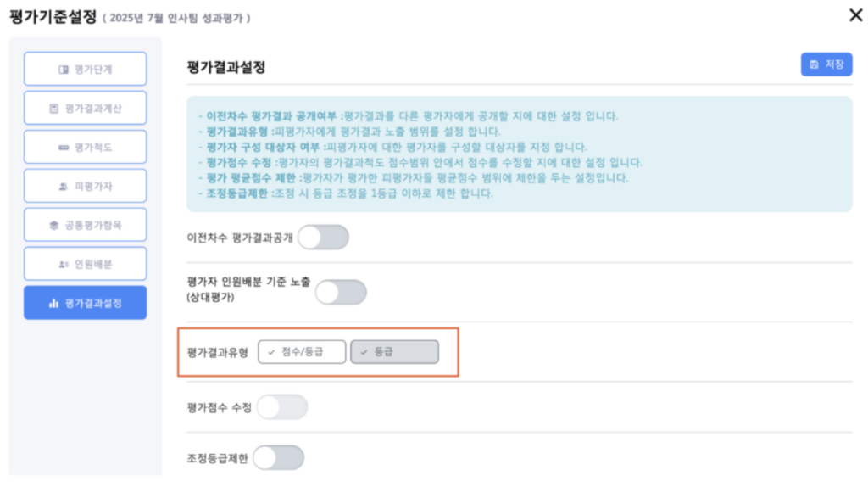Enable the 조정등급제한 switch

(x=278, y=458)
